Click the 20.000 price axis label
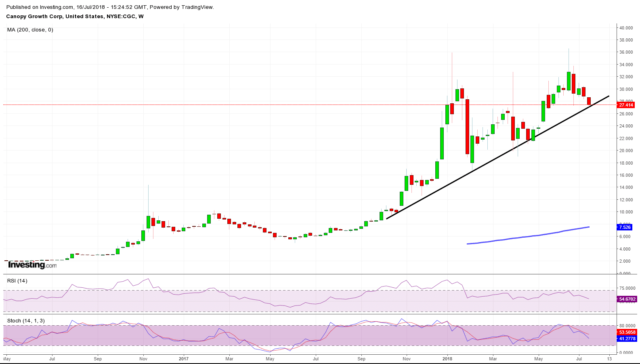 point(626,151)
